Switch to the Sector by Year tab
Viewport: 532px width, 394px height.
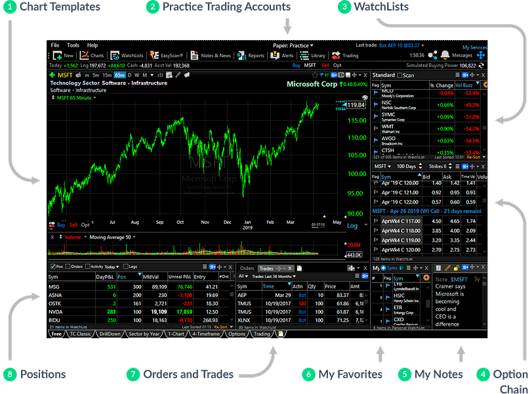click(144, 334)
